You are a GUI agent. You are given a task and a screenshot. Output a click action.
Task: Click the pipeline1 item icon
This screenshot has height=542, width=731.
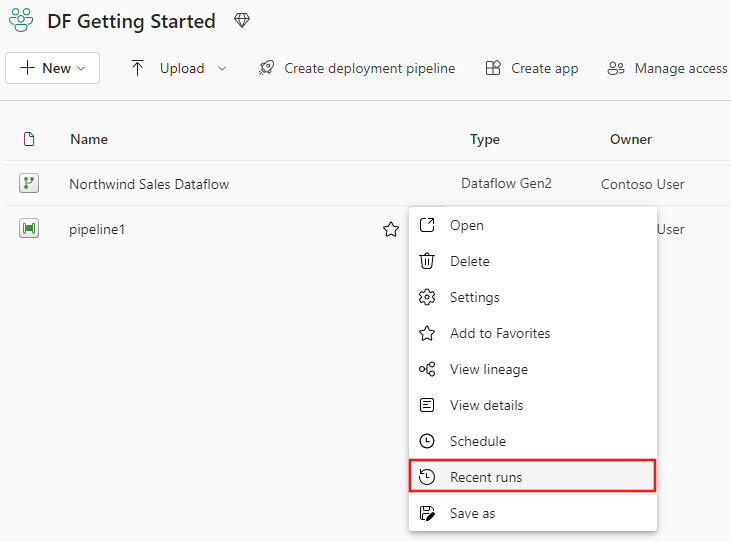[29, 229]
